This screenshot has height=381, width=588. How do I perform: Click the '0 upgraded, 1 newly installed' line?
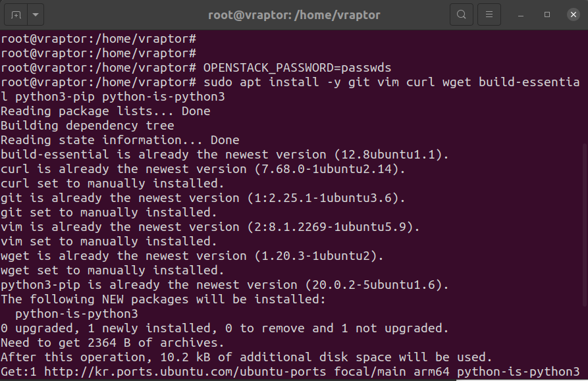pyautogui.click(x=225, y=328)
